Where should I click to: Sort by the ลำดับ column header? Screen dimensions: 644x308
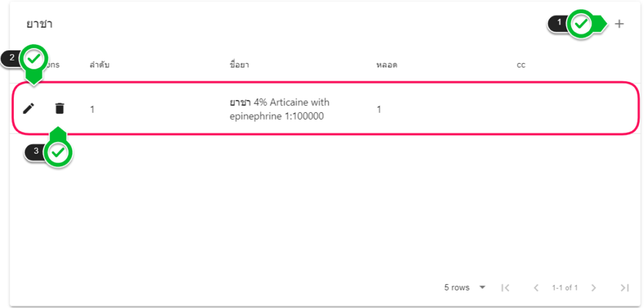pos(100,64)
